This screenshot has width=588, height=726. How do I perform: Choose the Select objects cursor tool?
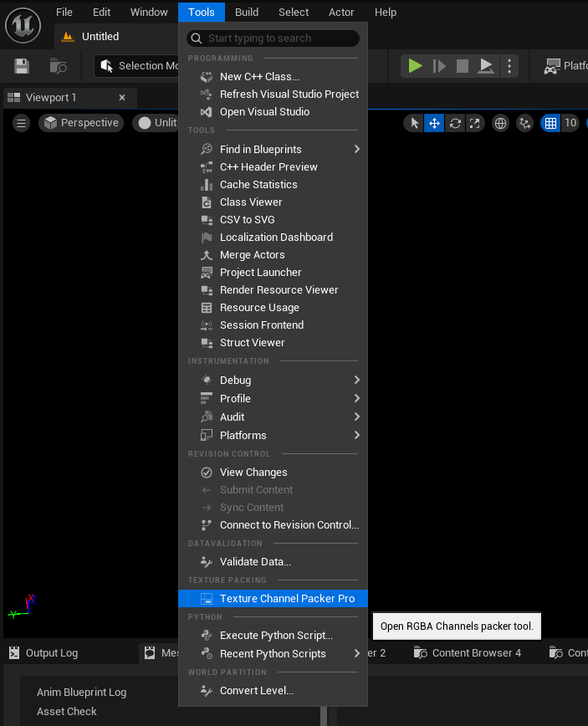click(414, 123)
